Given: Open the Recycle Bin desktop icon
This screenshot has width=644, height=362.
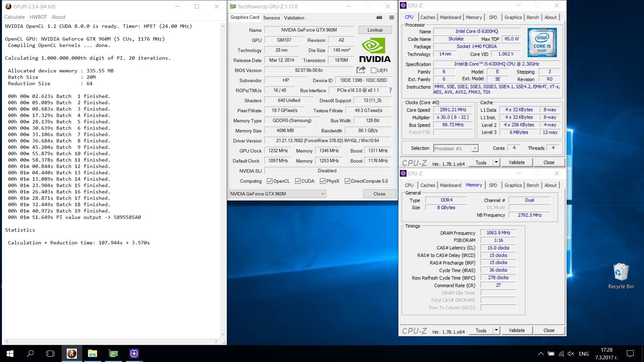Looking at the screenshot, I should [621, 276].
